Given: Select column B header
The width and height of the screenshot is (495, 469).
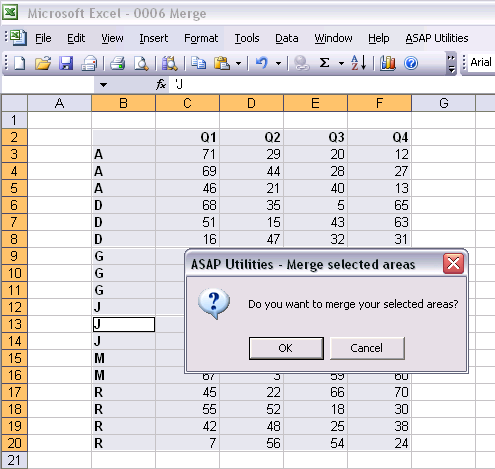Looking at the screenshot, I should (123, 103).
